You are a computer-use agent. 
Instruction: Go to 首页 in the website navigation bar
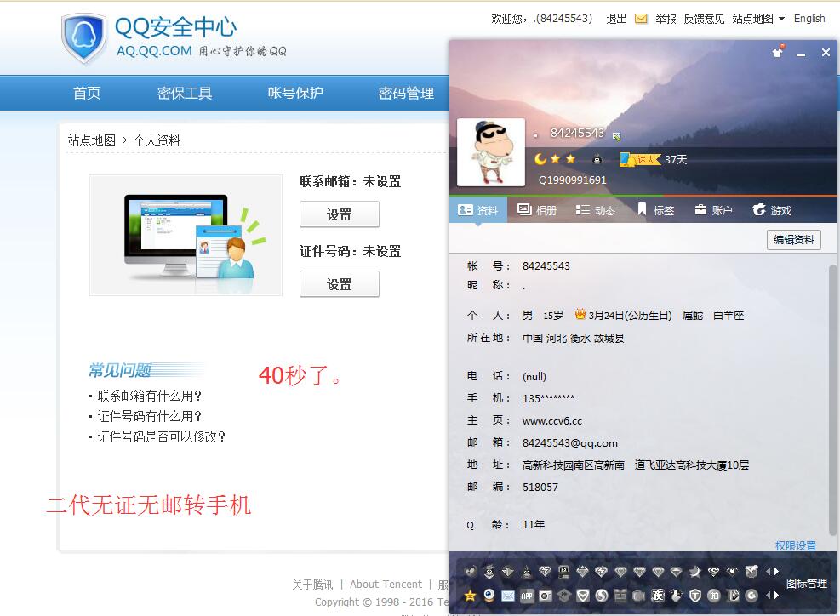click(x=87, y=94)
